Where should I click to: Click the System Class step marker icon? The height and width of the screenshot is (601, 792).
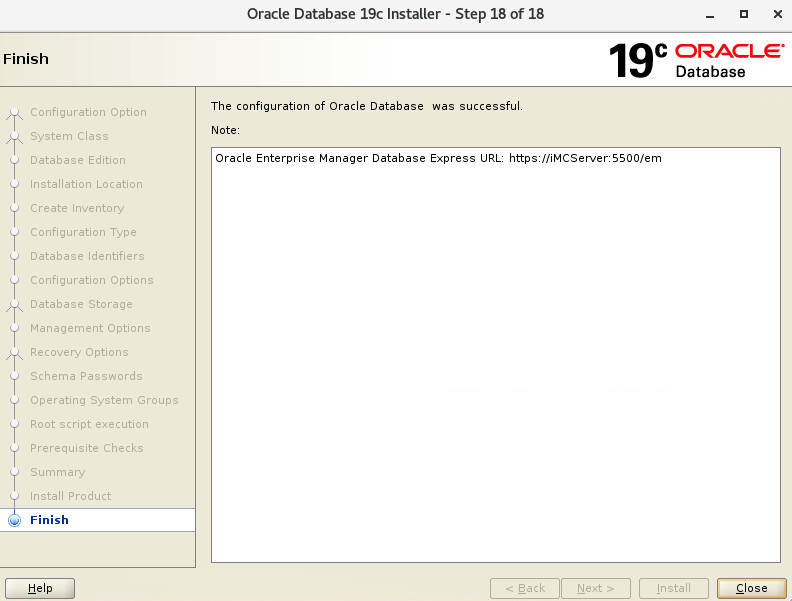(15, 137)
